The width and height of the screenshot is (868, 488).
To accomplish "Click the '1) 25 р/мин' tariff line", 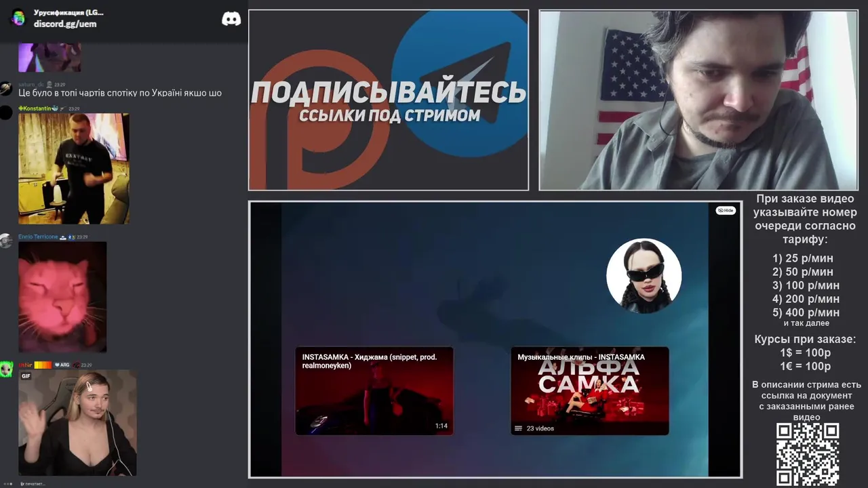I will pyautogui.click(x=803, y=258).
